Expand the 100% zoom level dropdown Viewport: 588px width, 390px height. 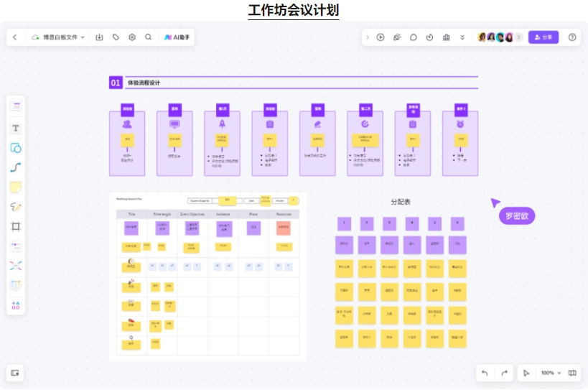(551, 373)
